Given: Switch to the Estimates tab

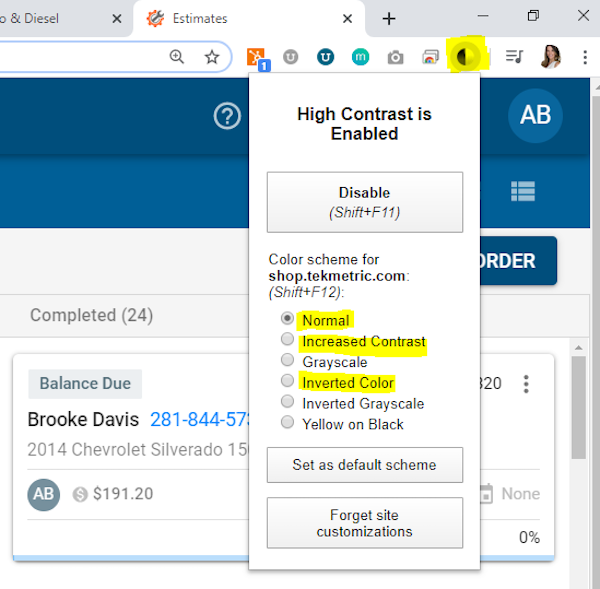Looking at the screenshot, I should pos(249,18).
